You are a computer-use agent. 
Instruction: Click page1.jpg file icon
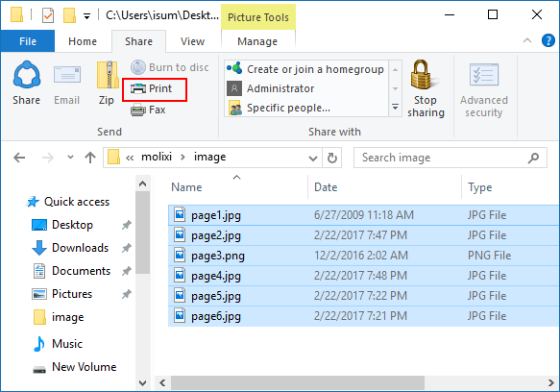[x=180, y=215]
